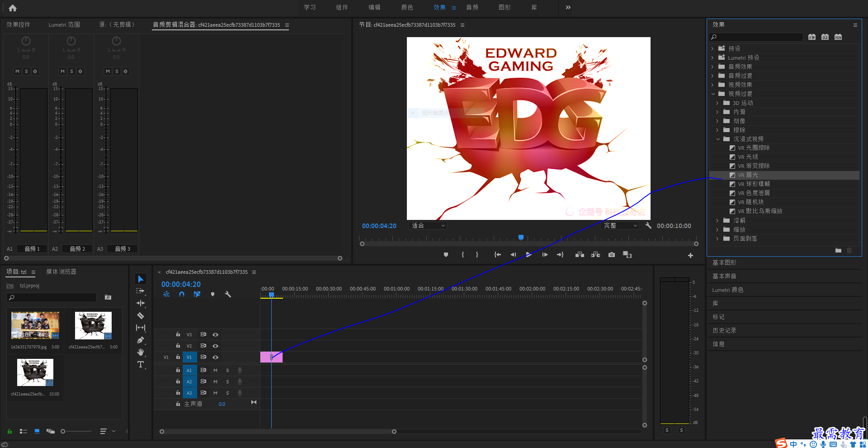The image size is (868, 448).
Task: Select VR 球形模糊 transition
Action: pos(754,184)
